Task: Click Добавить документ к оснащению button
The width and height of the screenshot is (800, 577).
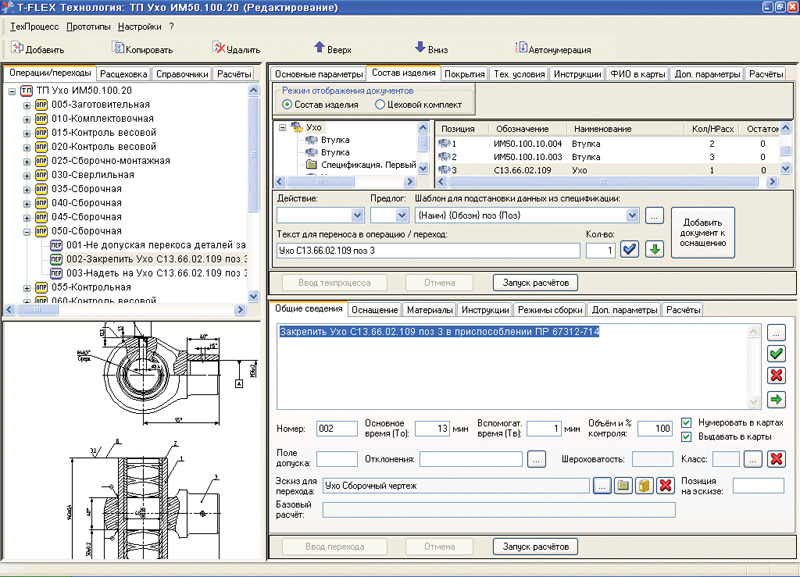Action: (703, 233)
